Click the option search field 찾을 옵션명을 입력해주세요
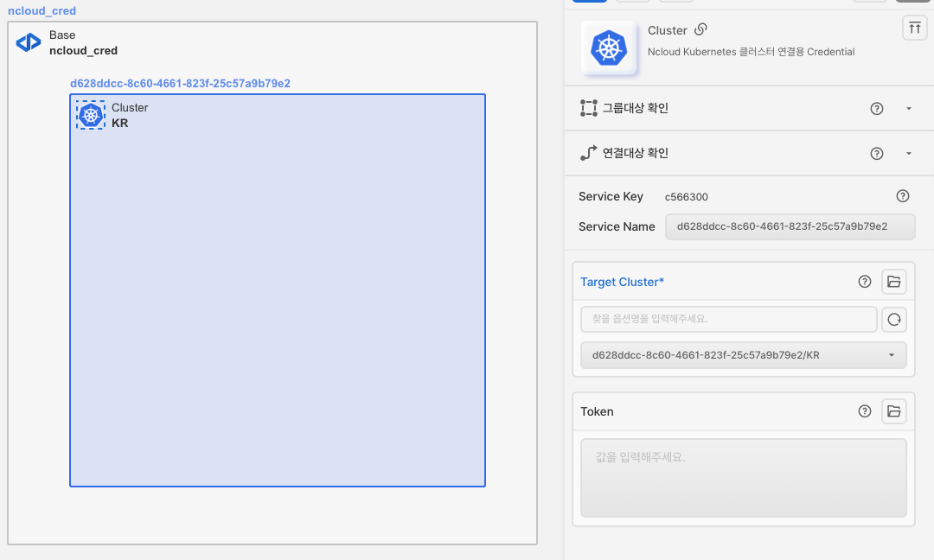The width and height of the screenshot is (934, 560). pyautogui.click(x=728, y=319)
